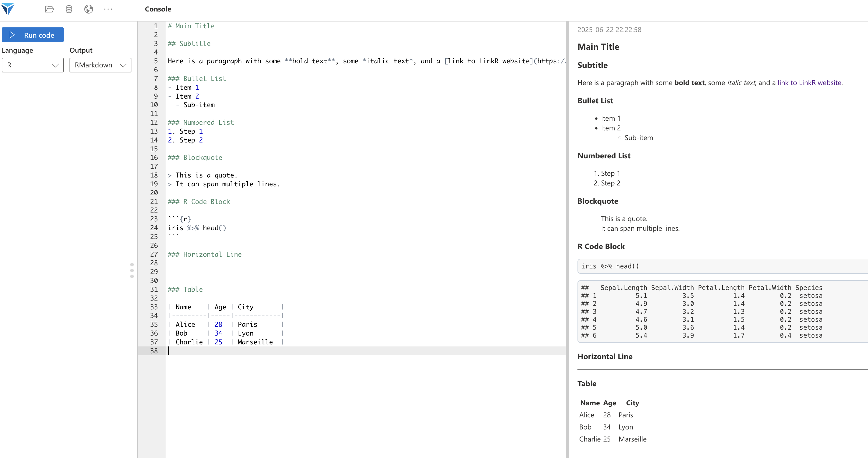Click the Console tab label
Screen dimensions: 868x458
click(158, 9)
